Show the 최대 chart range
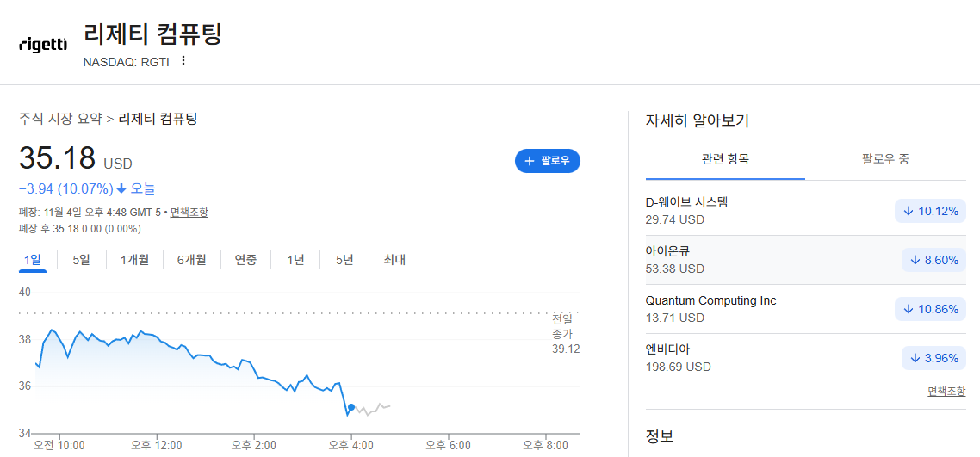 [394, 260]
